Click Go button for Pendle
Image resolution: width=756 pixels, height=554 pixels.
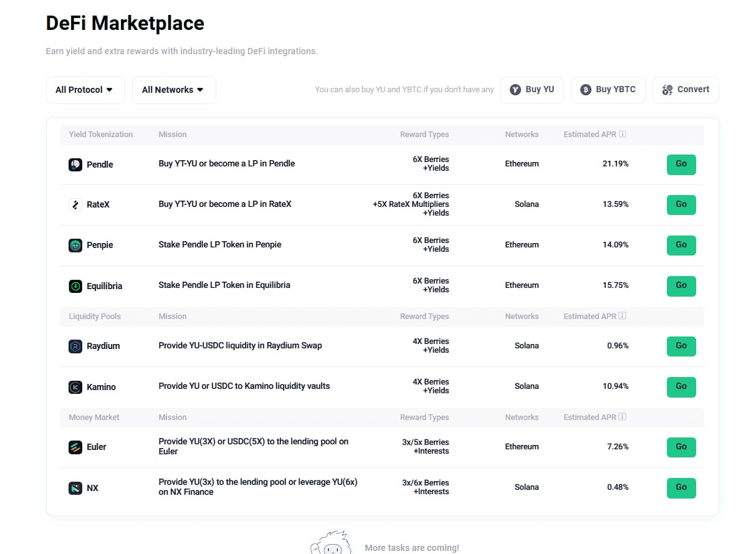681,165
